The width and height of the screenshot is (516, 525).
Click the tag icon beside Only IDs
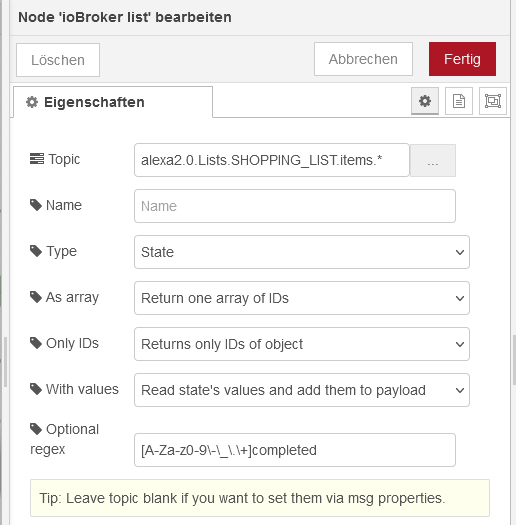[36, 343]
